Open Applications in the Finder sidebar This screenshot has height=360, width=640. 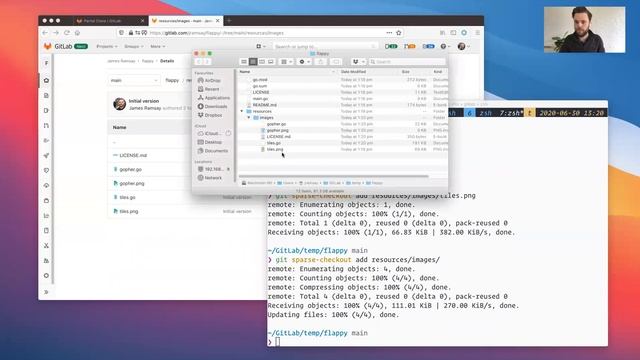(214, 98)
